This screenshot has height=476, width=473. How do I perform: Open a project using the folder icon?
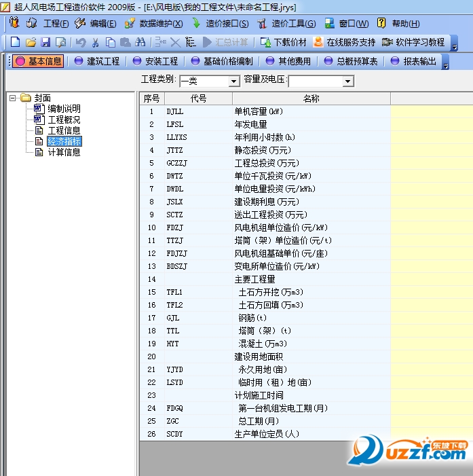[x=31, y=42]
